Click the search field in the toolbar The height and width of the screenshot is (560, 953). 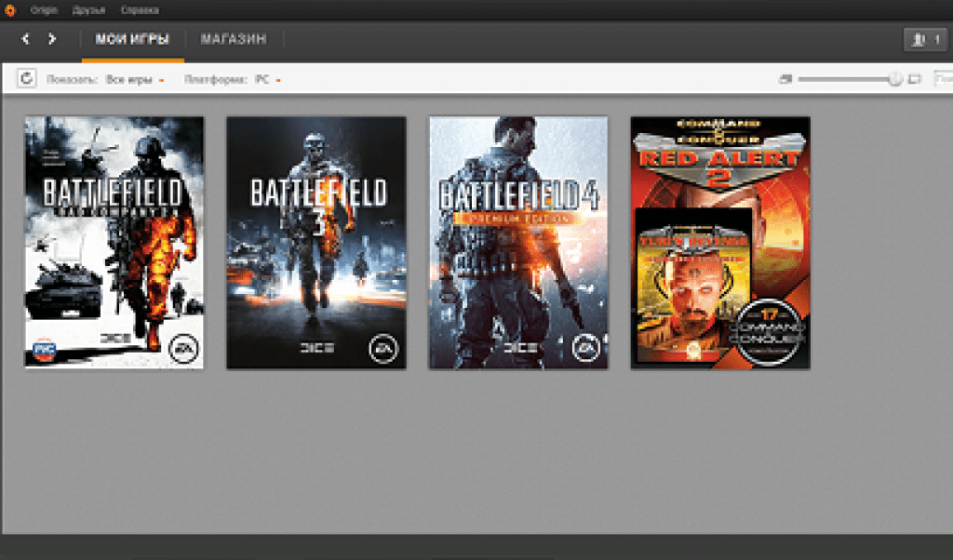point(942,80)
